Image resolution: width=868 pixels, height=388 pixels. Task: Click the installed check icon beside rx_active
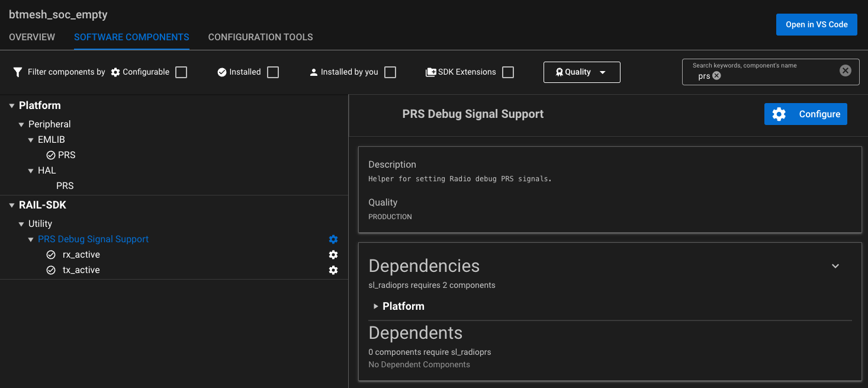[x=51, y=255]
